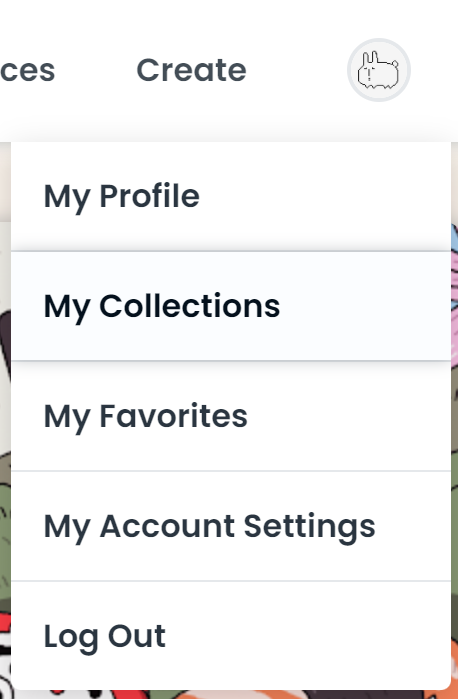Choose the 'Favorites' word in the account dropdown
This screenshot has width=458, height=699.
(x=173, y=416)
